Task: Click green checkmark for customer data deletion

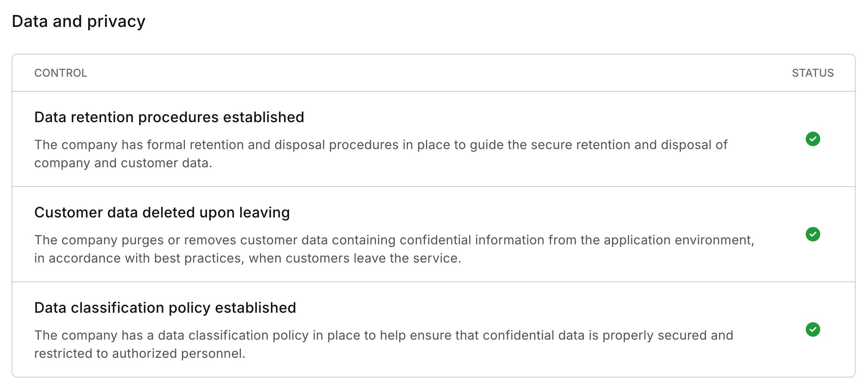Action: (x=813, y=234)
